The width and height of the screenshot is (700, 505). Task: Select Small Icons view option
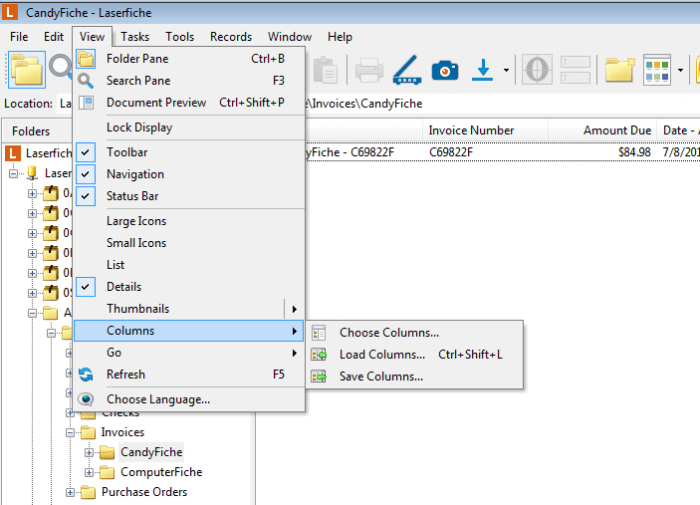(189, 243)
